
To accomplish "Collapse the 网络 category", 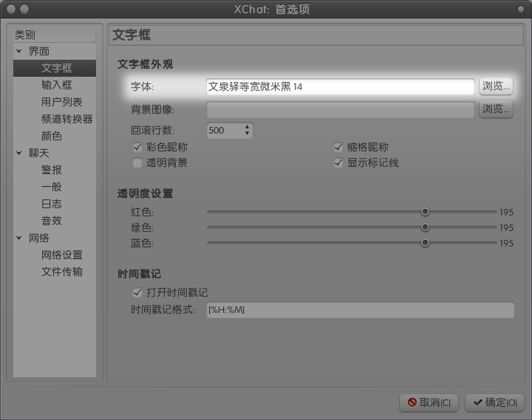I will pyautogui.click(x=19, y=238).
